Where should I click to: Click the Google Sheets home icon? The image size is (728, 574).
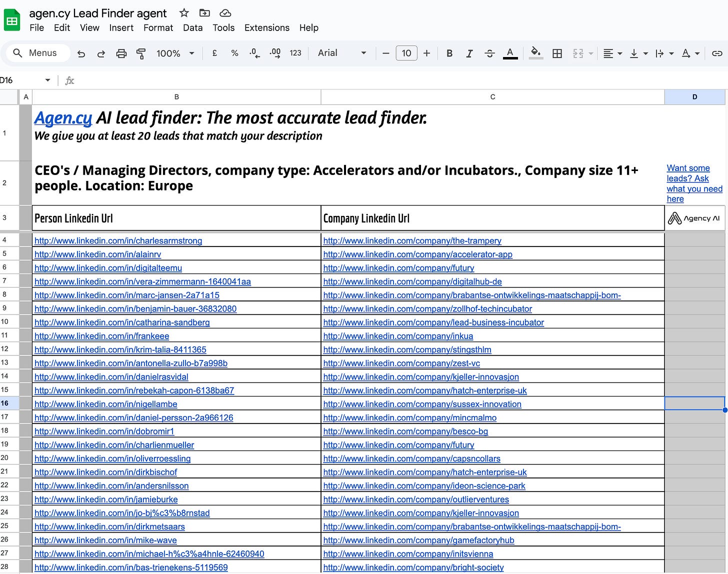(12, 20)
